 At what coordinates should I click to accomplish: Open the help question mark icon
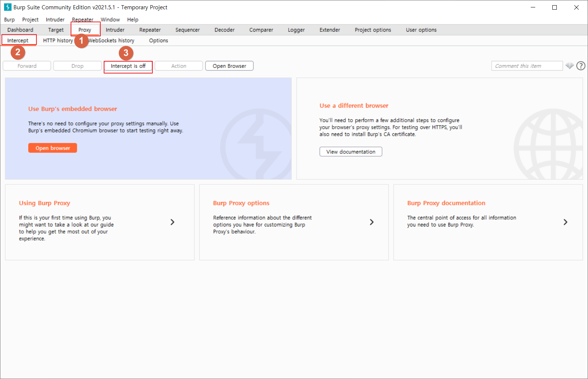[581, 66]
